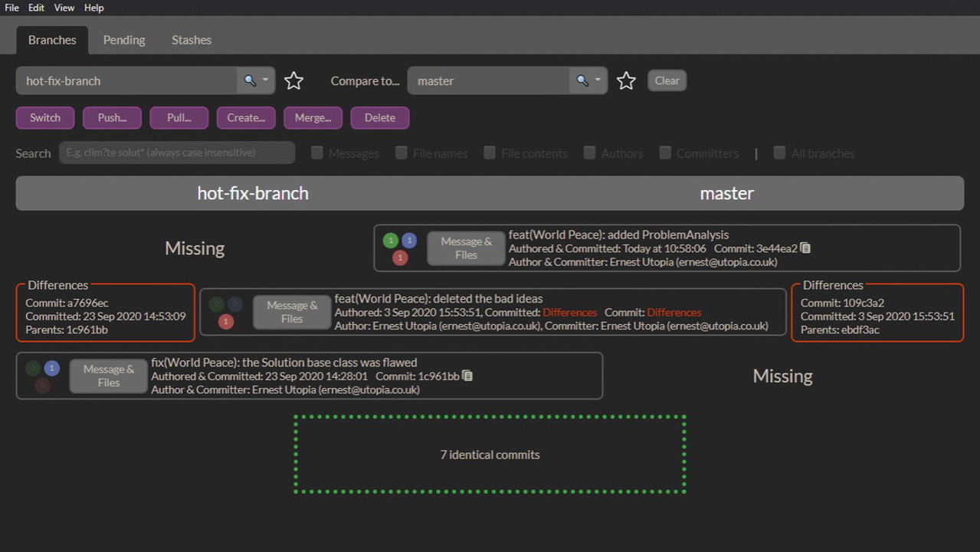Expand the 7 identical commits section
The width and height of the screenshot is (980, 552).
[490, 455]
